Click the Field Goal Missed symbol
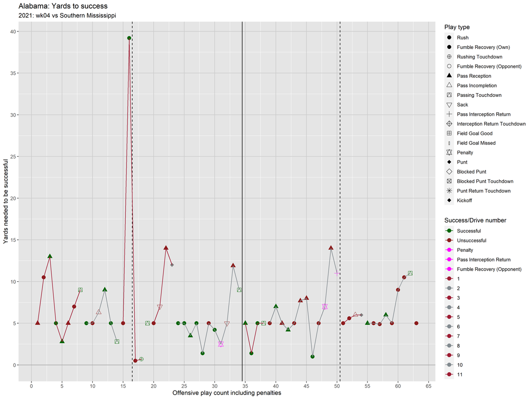Image resolution: width=532 pixels, height=399 pixels. pos(449,143)
